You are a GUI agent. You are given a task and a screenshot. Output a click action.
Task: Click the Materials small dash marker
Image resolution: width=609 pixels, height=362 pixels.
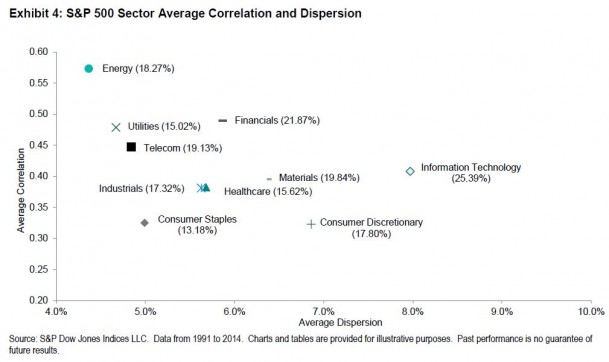point(269,179)
